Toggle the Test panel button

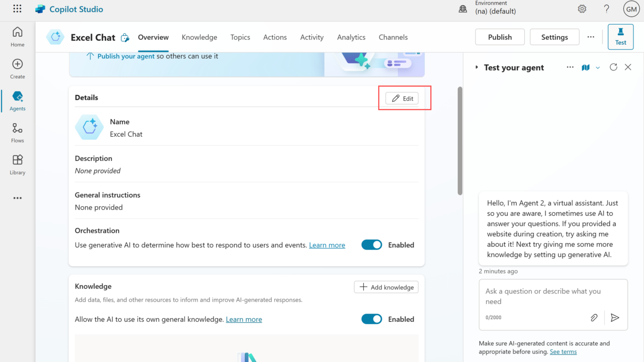[621, 37]
